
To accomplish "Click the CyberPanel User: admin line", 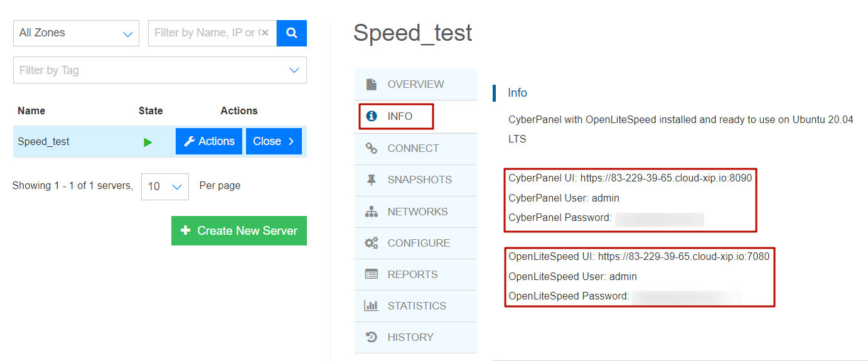I will point(564,198).
